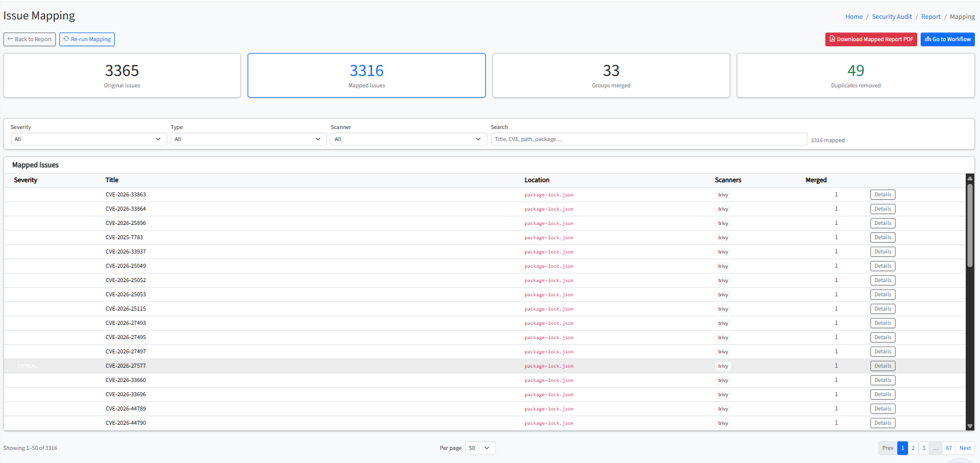Open Details for CVE-2026-33864
Screen dimensions: 980x463
tap(883, 209)
